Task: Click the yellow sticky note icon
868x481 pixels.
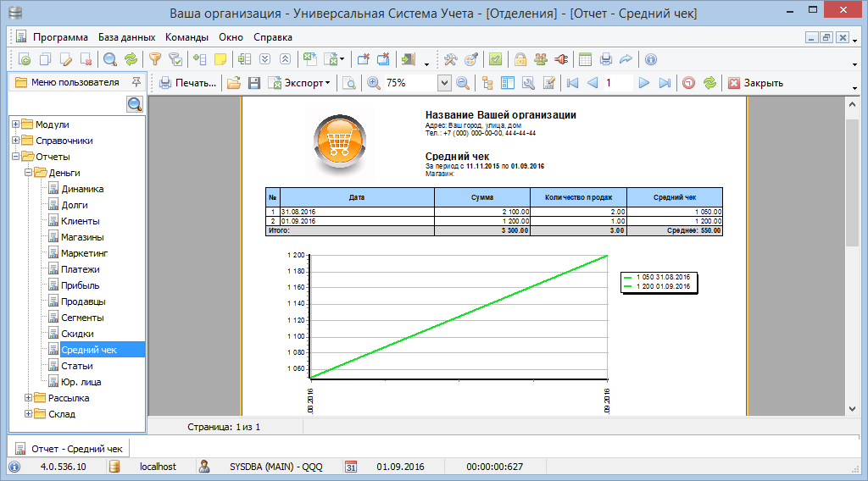Action: click(220, 59)
